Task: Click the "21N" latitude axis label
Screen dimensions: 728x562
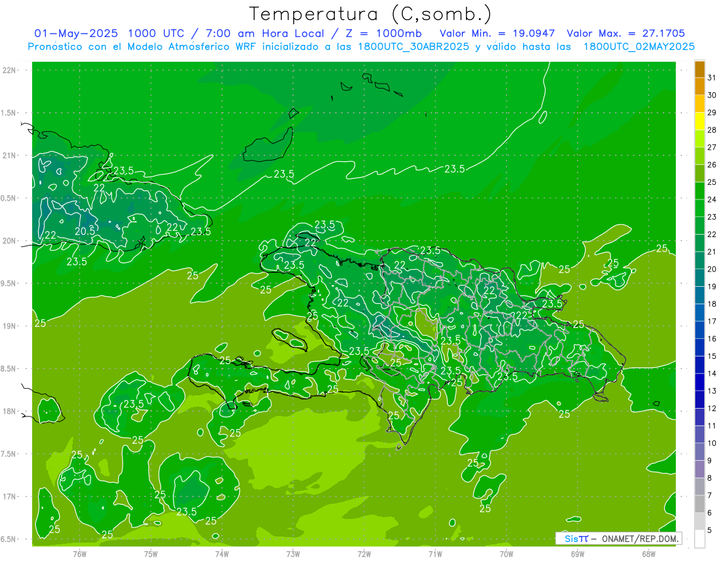Action: [x=10, y=155]
